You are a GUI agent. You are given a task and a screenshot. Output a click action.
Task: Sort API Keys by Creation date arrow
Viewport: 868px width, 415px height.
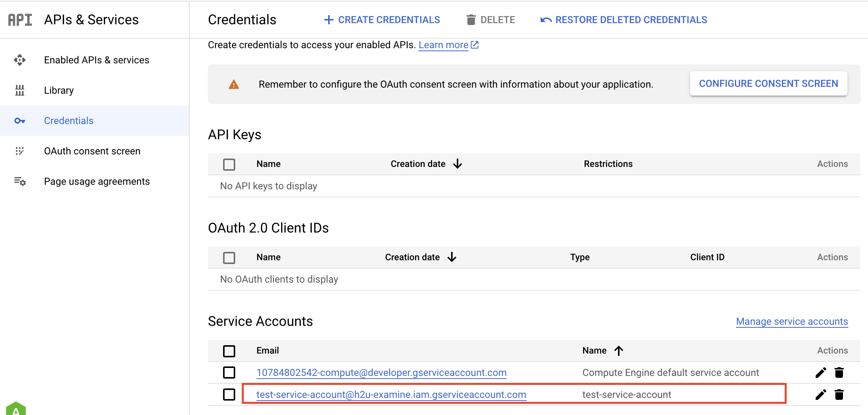click(x=458, y=164)
